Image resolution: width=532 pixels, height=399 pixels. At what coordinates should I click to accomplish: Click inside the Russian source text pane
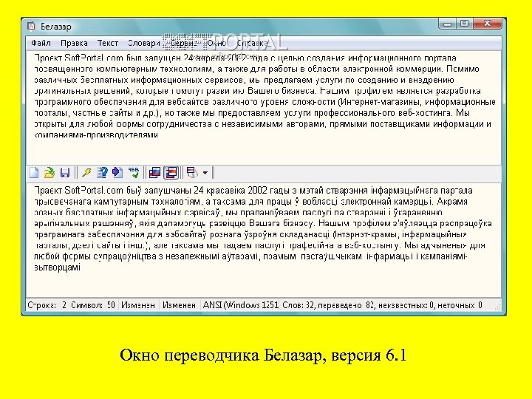point(264,108)
